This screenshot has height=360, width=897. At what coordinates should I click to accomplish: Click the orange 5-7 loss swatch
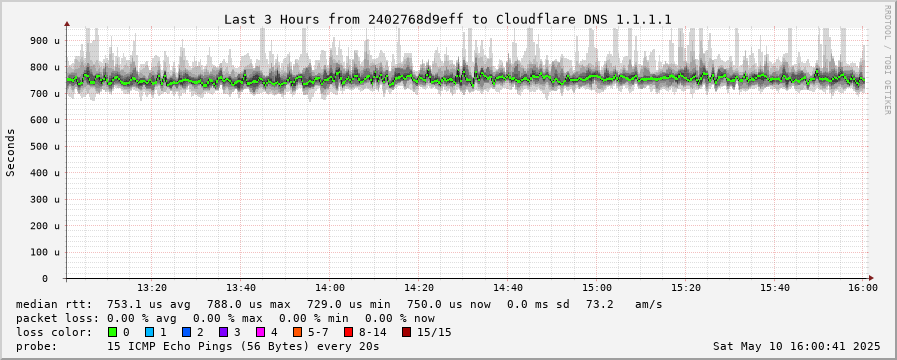tap(297, 332)
